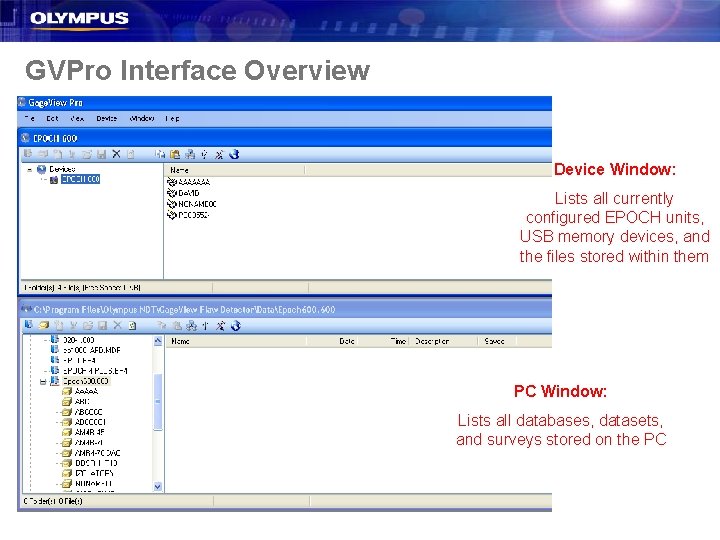720x540 pixels.
Task: Click the crossed-tools icon in the PC window toolbar
Action: tap(221, 326)
